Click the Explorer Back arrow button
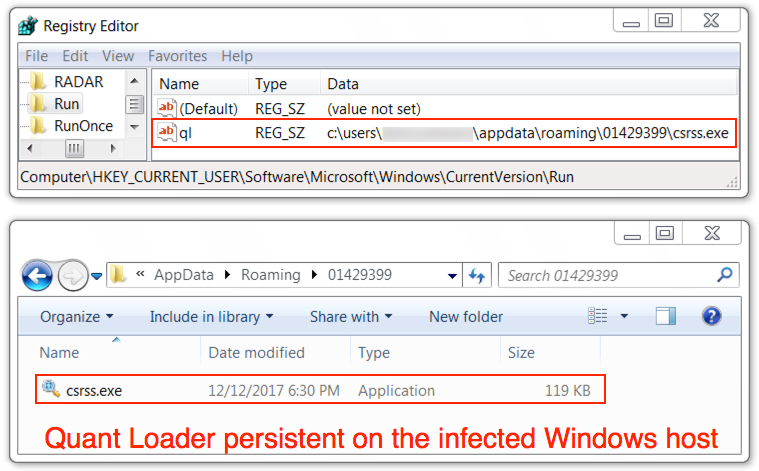This screenshot has height=471, width=759. click(37, 276)
